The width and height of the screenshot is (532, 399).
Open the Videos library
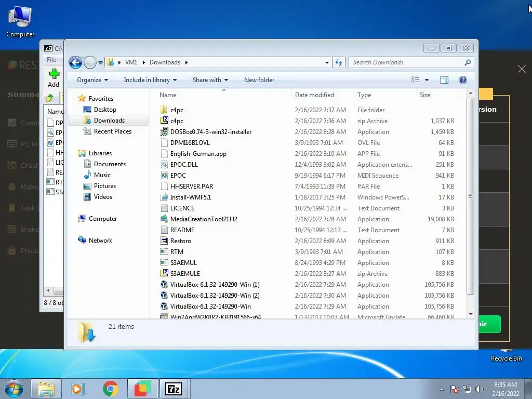(98, 197)
